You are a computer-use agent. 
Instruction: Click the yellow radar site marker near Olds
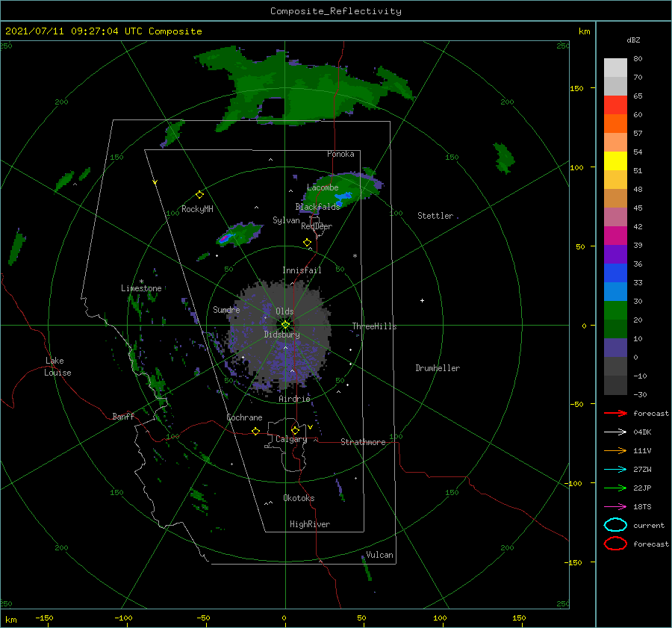tap(285, 325)
